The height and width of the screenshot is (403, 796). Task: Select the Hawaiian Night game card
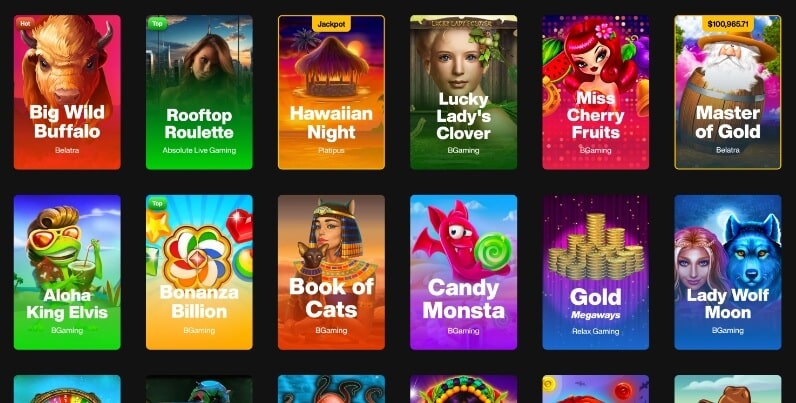click(331, 92)
